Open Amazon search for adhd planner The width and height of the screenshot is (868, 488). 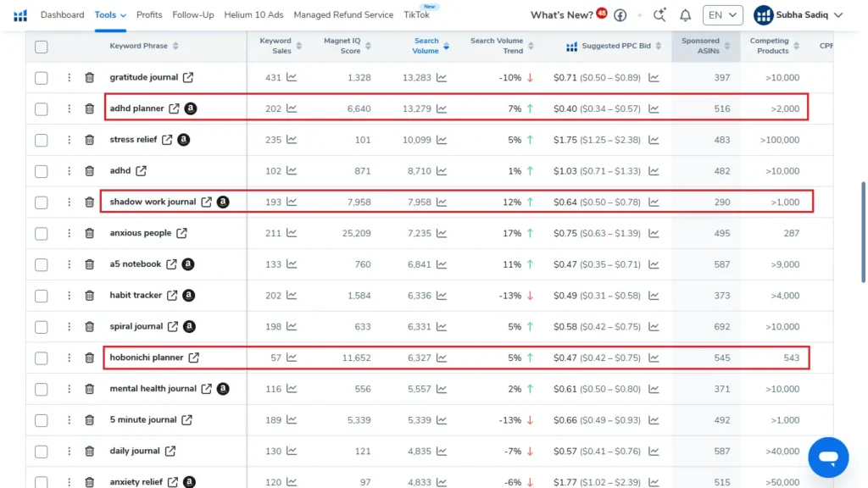click(x=191, y=108)
